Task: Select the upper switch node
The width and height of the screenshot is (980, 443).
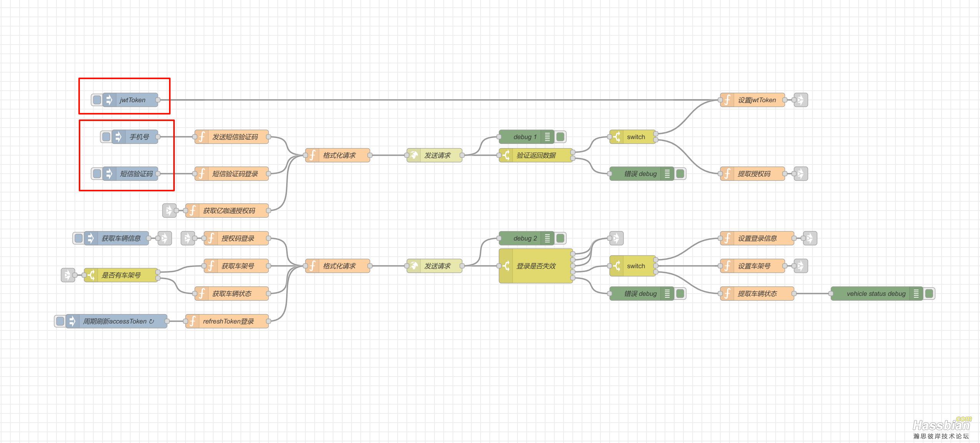Action: point(633,137)
